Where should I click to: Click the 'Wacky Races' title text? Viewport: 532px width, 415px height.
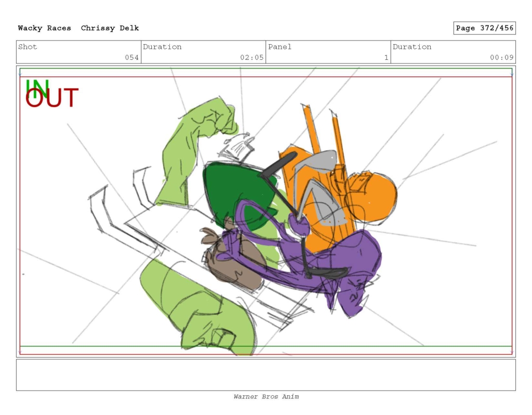click(x=45, y=28)
